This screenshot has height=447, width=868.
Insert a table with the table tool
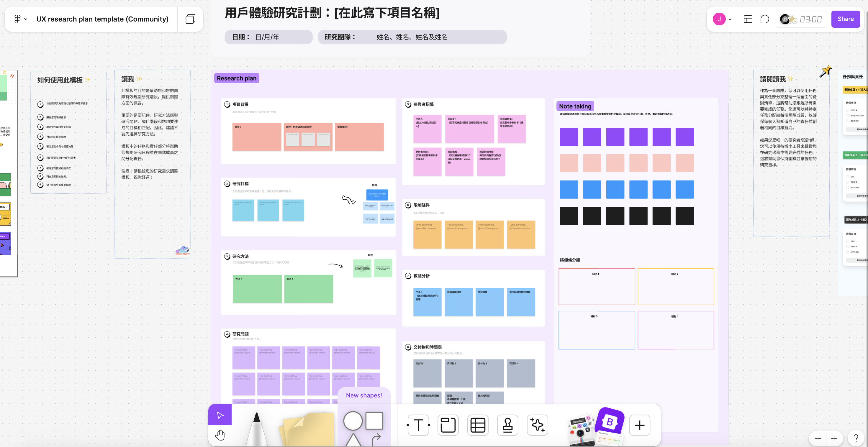[x=477, y=425]
